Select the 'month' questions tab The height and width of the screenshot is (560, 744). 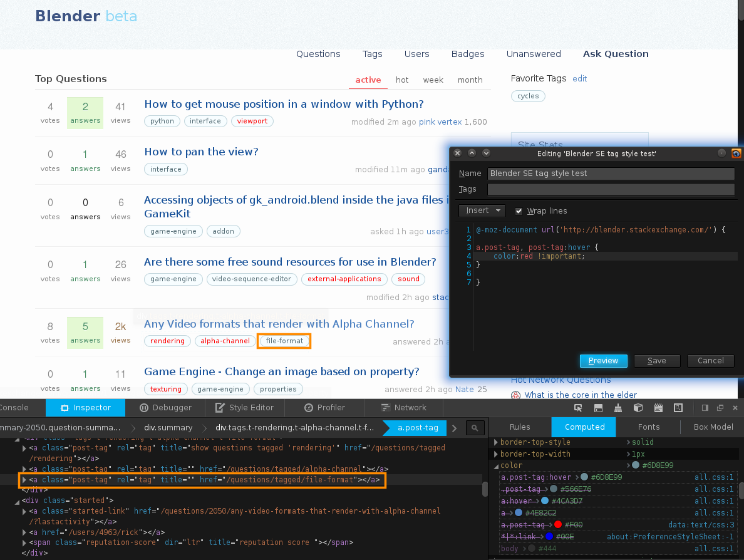click(470, 80)
